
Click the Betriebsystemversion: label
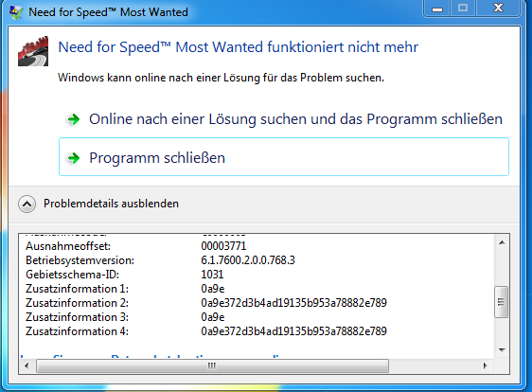(x=80, y=260)
